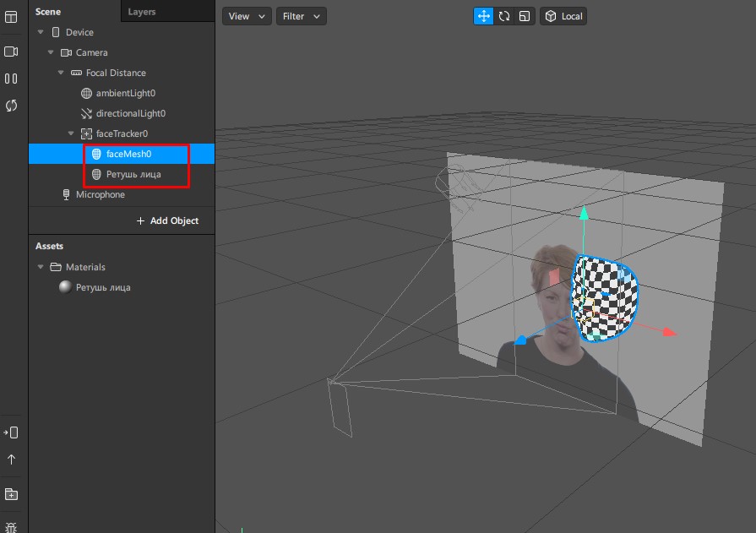Collapse the Focal Distance tree node
Screen dimensions: 756x533
pos(61,73)
